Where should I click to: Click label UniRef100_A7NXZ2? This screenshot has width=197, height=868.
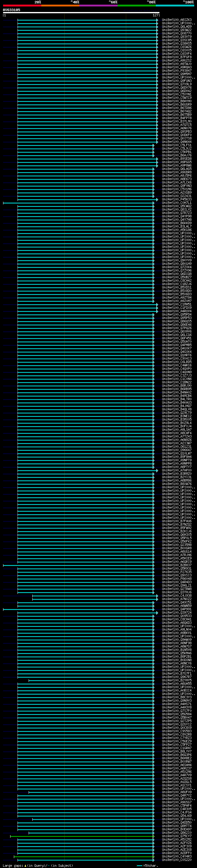click(176, 599)
